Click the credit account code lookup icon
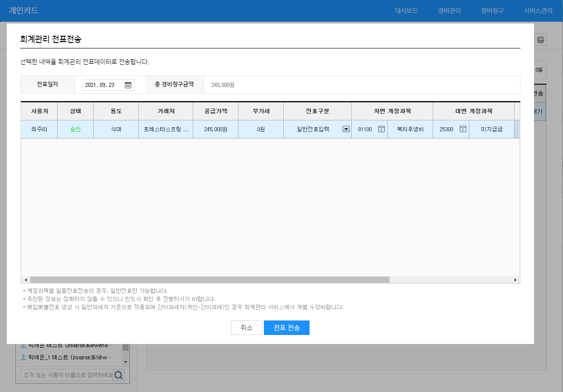Image resolution: width=563 pixels, height=392 pixels. (x=463, y=129)
